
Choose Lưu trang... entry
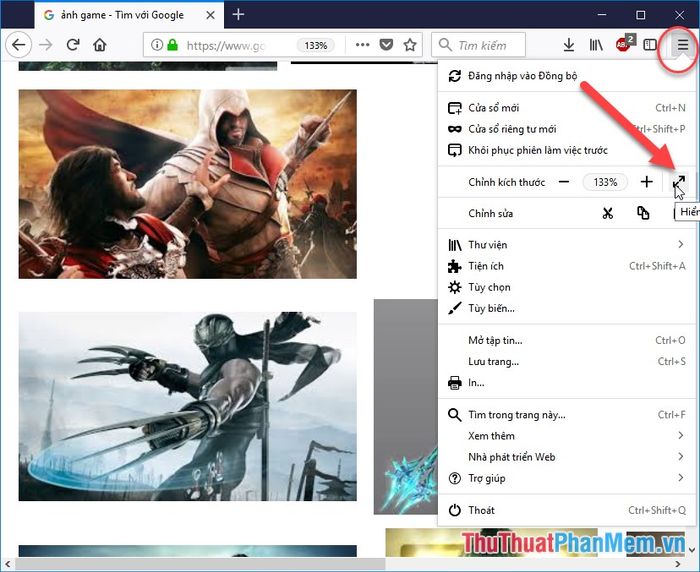[x=567, y=362]
